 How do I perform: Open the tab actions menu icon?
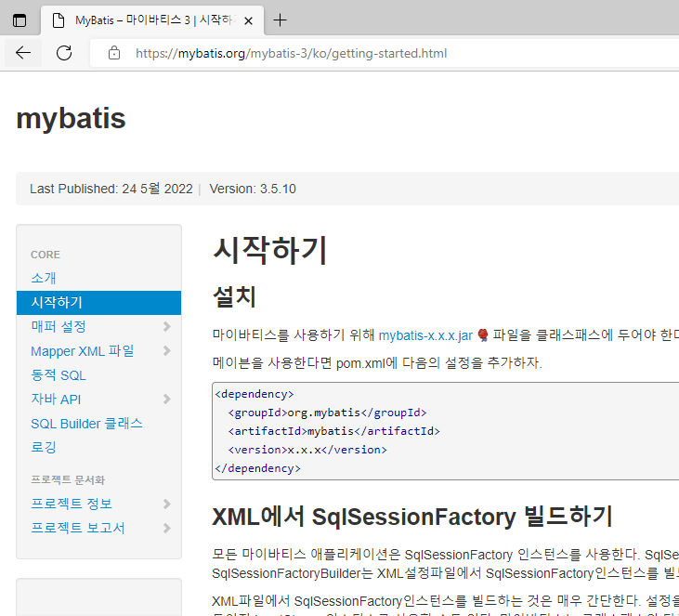[x=20, y=20]
